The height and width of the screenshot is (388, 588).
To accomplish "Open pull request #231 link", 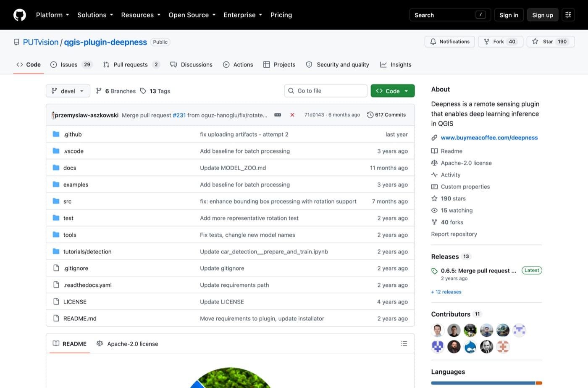I will pyautogui.click(x=179, y=115).
